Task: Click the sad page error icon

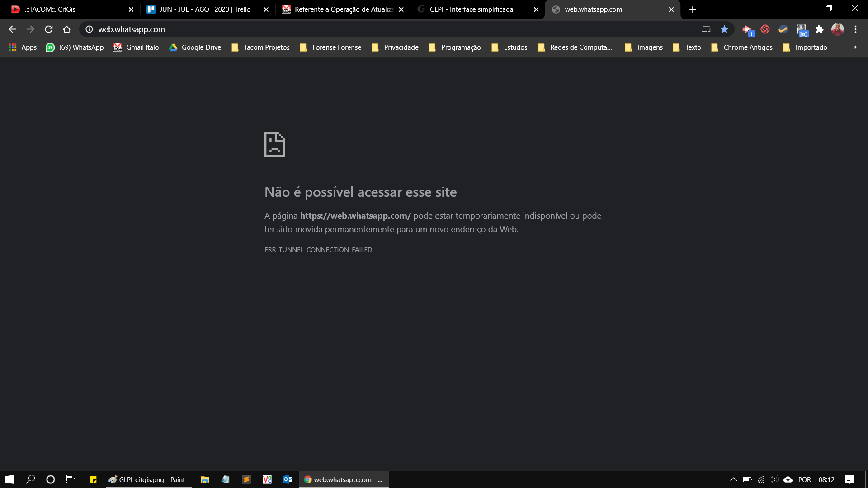Action: (274, 145)
